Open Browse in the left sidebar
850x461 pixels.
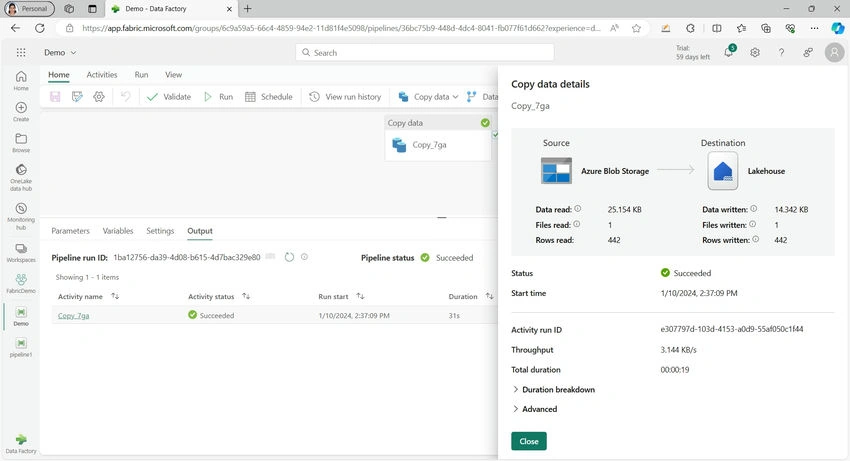click(x=21, y=143)
